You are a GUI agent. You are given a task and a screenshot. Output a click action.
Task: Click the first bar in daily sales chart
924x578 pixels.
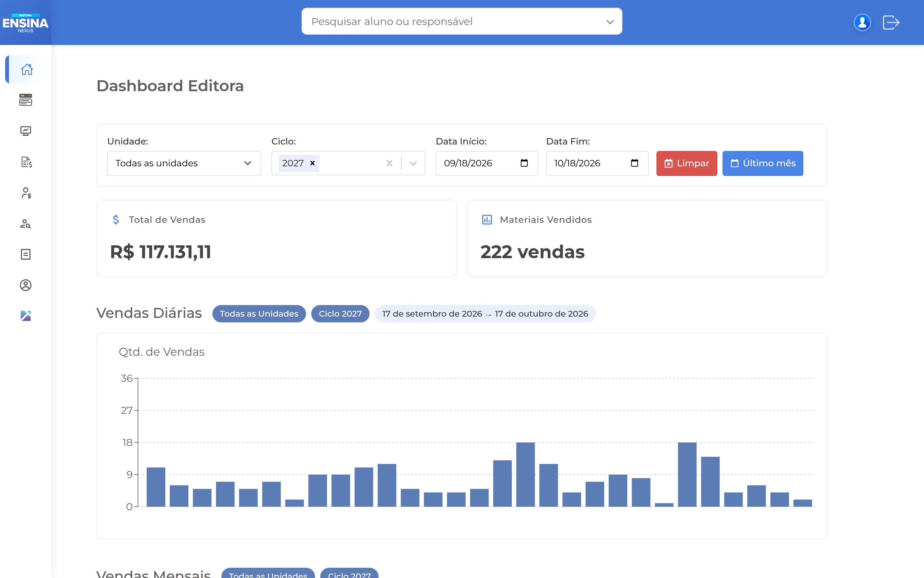(x=156, y=487)
